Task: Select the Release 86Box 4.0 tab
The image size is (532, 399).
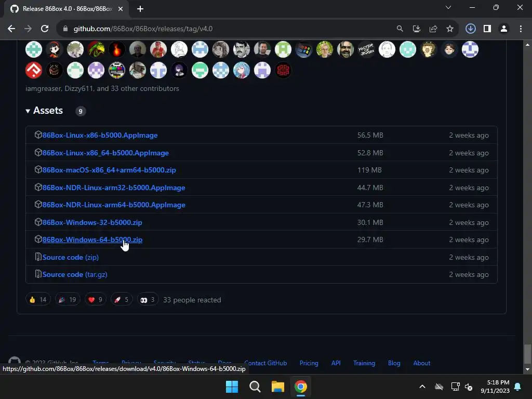Action: tap(67, 9)
